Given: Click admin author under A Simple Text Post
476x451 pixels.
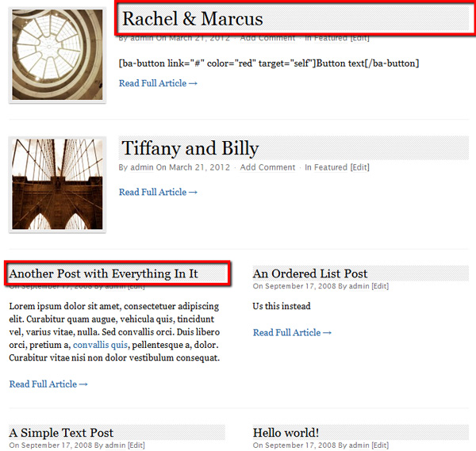Looking at the screenshot, I should 115,445.
